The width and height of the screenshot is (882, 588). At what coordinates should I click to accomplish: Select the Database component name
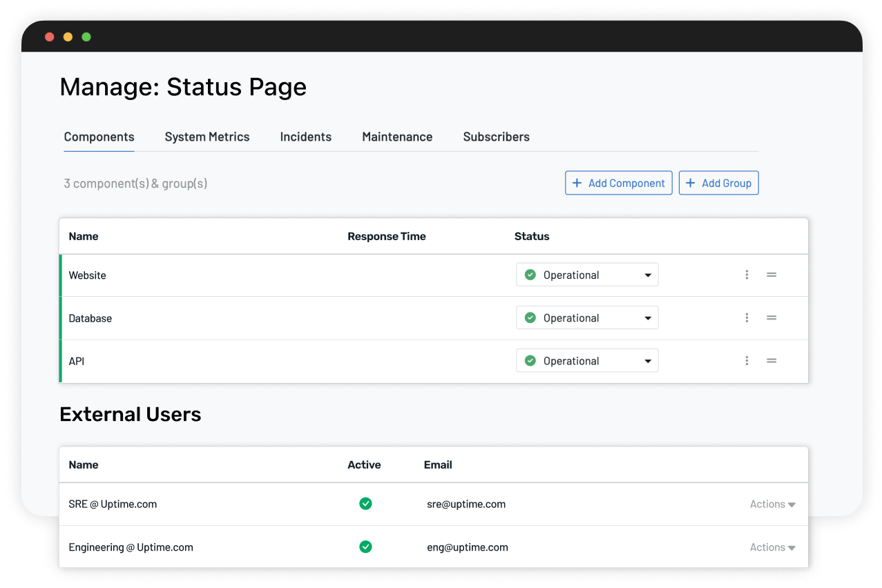pyautogui.click(x=90, y=318)
